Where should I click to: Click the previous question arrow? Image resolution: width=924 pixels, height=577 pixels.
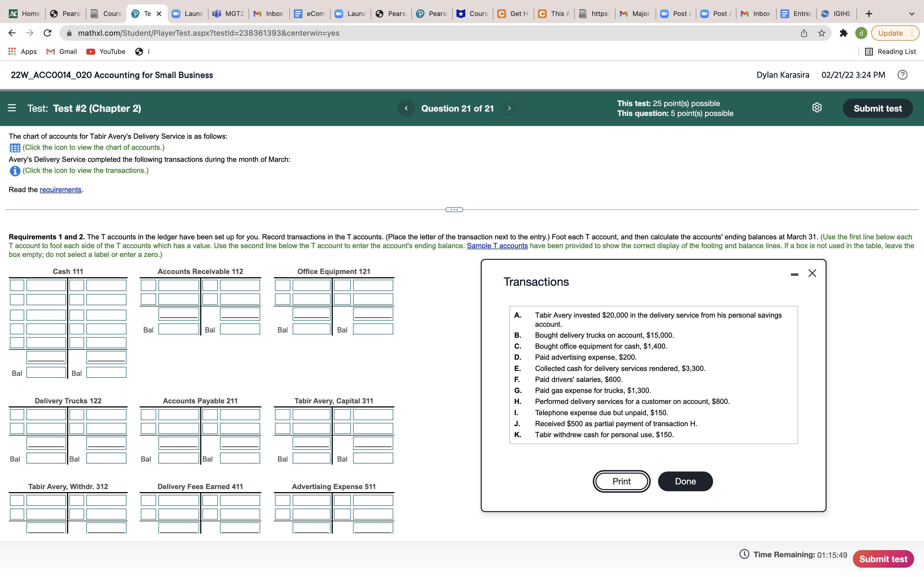(x=406, y=108)
